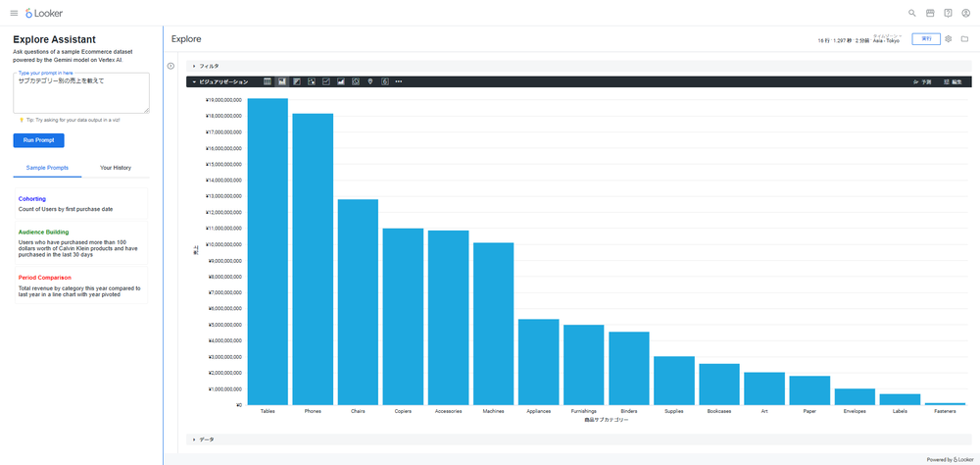Image resolution: width=980 pixels, height=465 pixels.
Task: Click the ¥5,000,000,000 axis value
Action: click(x=224, y=325)
